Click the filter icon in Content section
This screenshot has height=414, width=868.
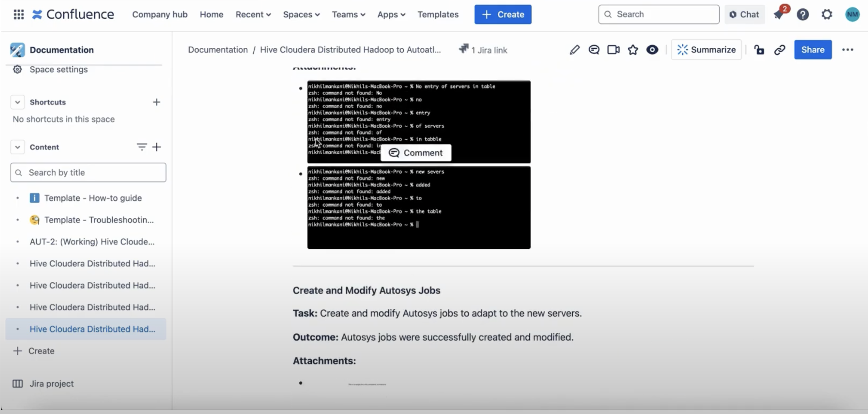tap(141, 147)
